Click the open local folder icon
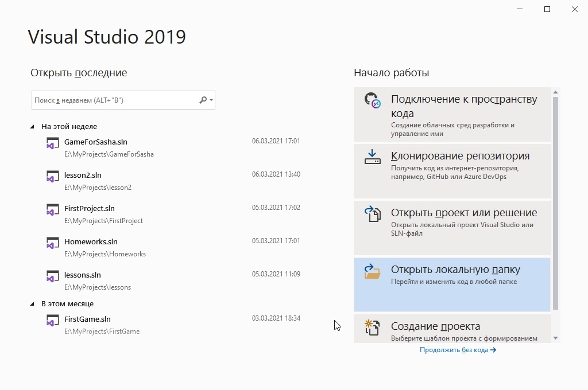The image size is (588, 390). pos(372,271)
